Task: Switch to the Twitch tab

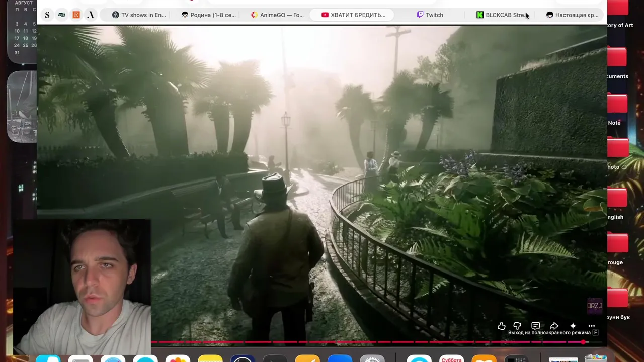Action: (430, 15)
